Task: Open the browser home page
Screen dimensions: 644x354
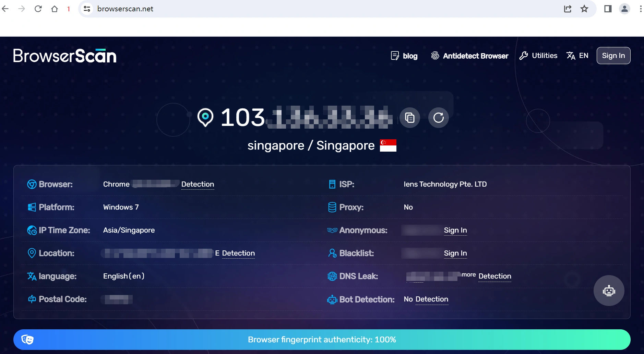Action: coord(55,9)
